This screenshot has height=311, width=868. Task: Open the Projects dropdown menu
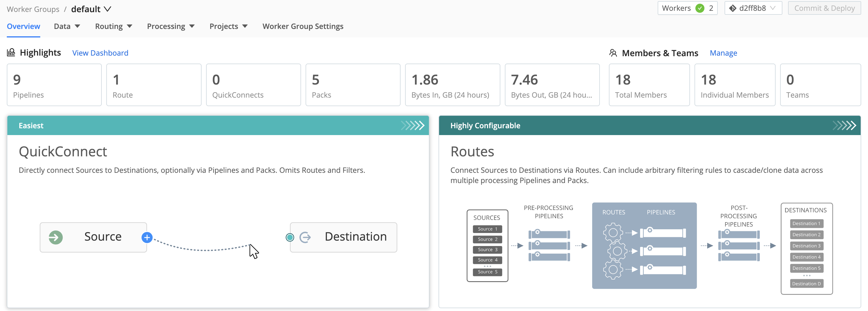[228, 26]
